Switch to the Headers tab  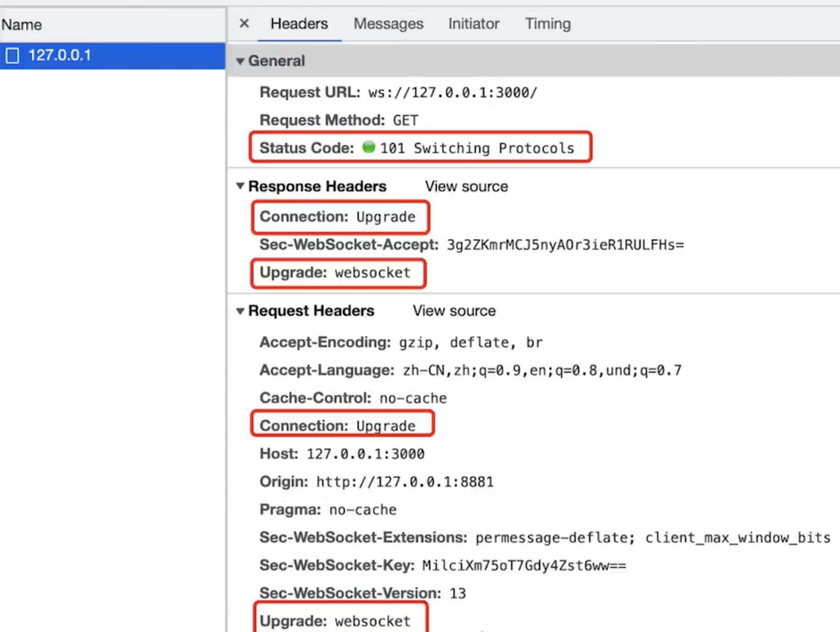click(299, 24)
